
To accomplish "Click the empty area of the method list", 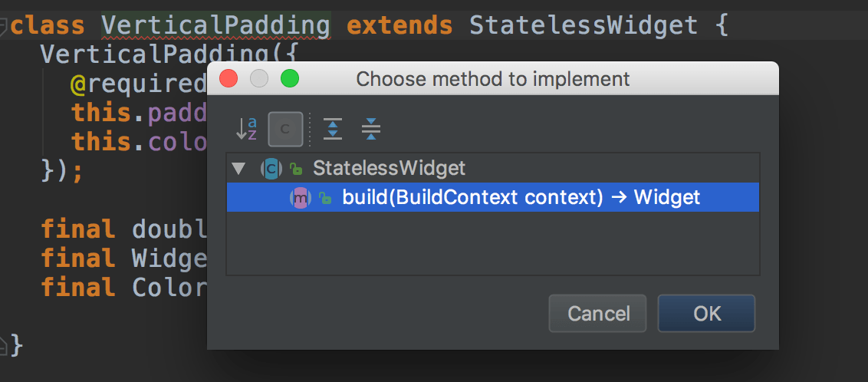I will (x=493, y=242).
